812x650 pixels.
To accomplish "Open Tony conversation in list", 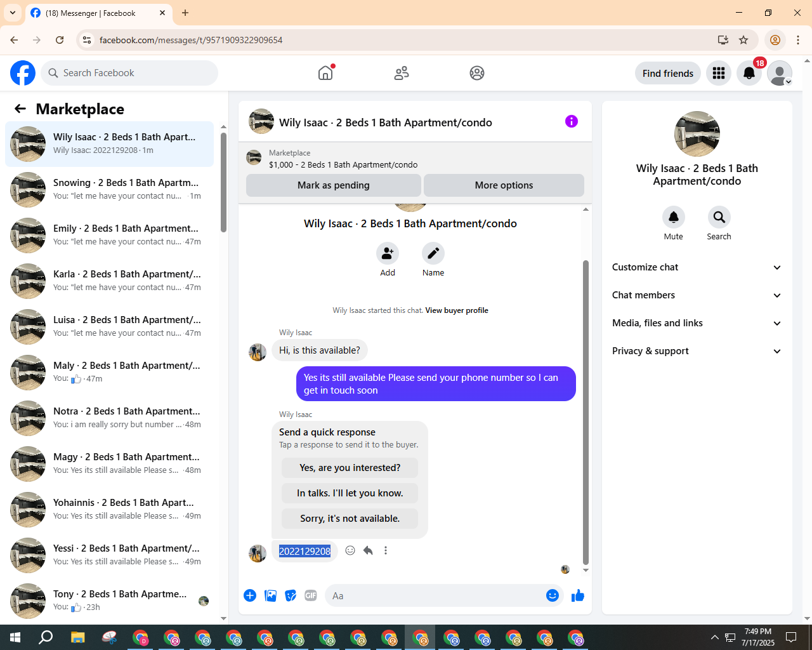I will [x=110, y=601].
